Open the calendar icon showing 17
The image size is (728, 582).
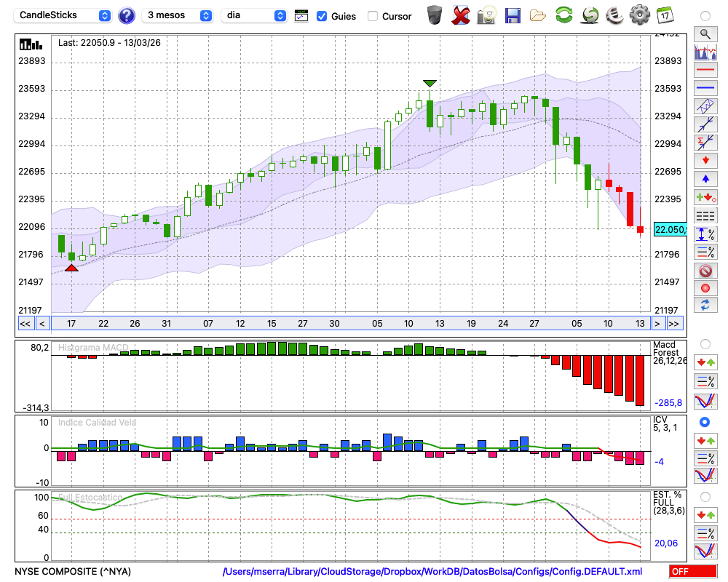pyautogui.click(x=665, y=15)
